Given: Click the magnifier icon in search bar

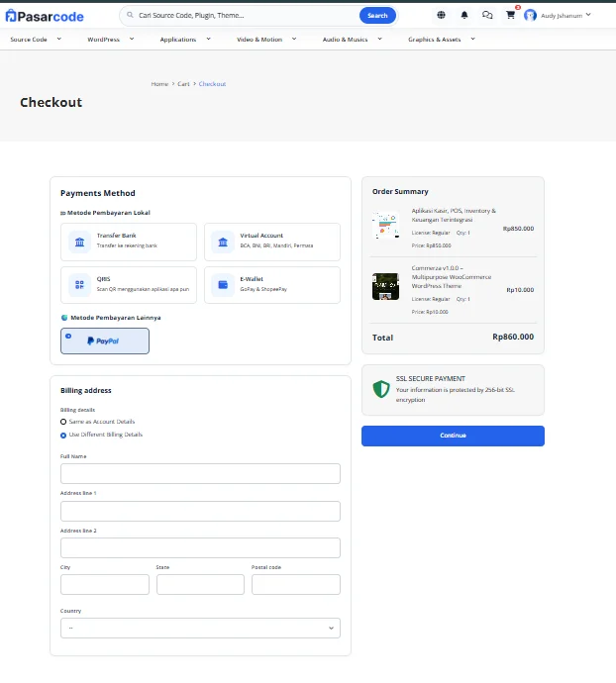Looking at the screenshot, I should (x=130, y=15).
